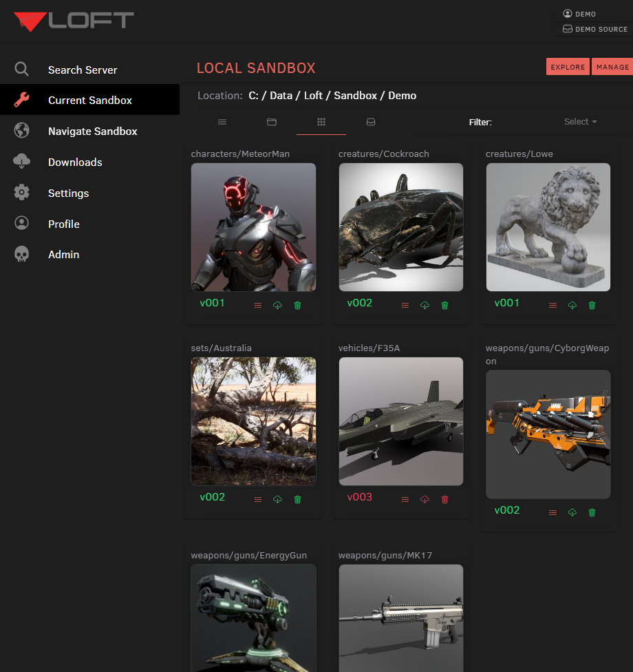Viewport: 633px width, 672px height.
Task: Click the inbox view icon in the toolbar
Action: pos(371,121)
